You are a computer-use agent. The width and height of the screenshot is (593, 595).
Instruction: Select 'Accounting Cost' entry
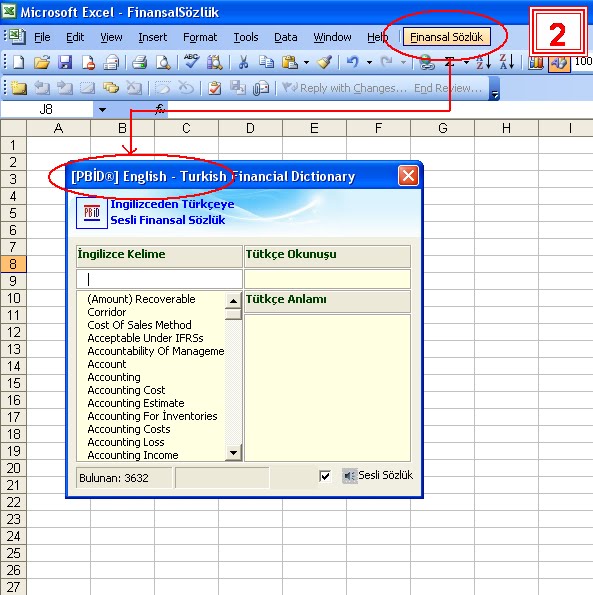tap(126, 390)
